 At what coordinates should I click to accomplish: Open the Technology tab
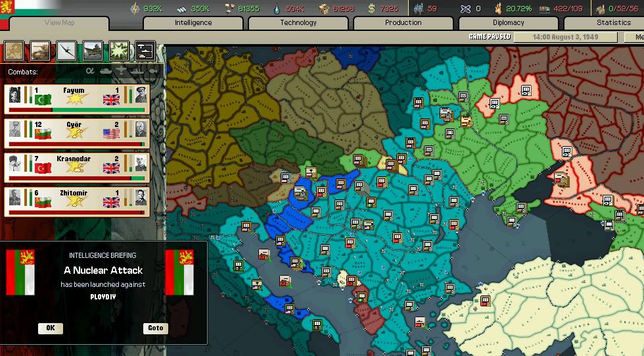tap(298, 22)
